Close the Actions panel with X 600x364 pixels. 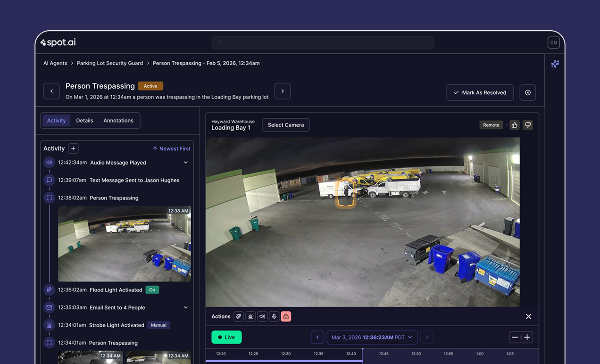click(x=528, y=316)
